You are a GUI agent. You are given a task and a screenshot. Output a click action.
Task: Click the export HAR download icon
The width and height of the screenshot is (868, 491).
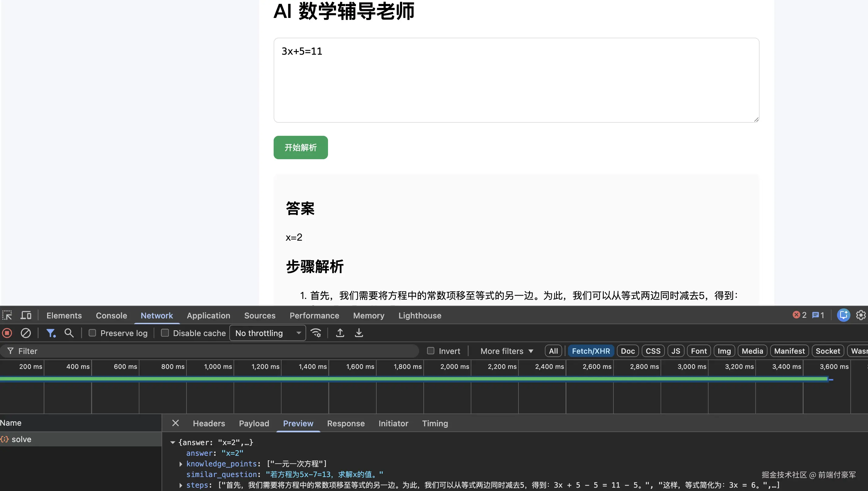[x=359, y=333]
